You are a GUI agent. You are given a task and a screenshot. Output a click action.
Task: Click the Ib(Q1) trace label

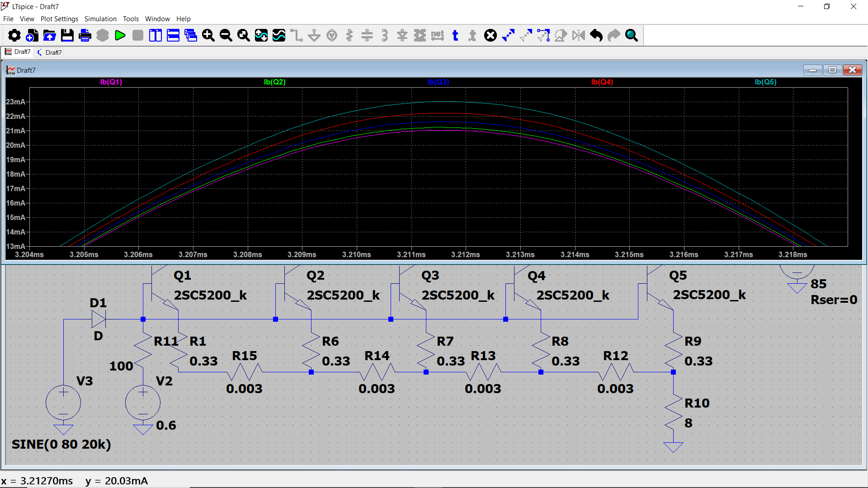click(x=111, y=82)
